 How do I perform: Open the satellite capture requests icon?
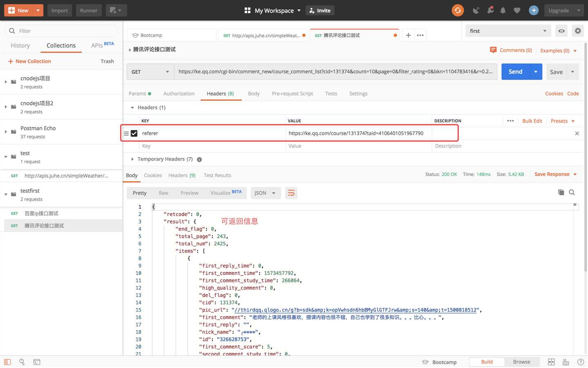[476, 10]
